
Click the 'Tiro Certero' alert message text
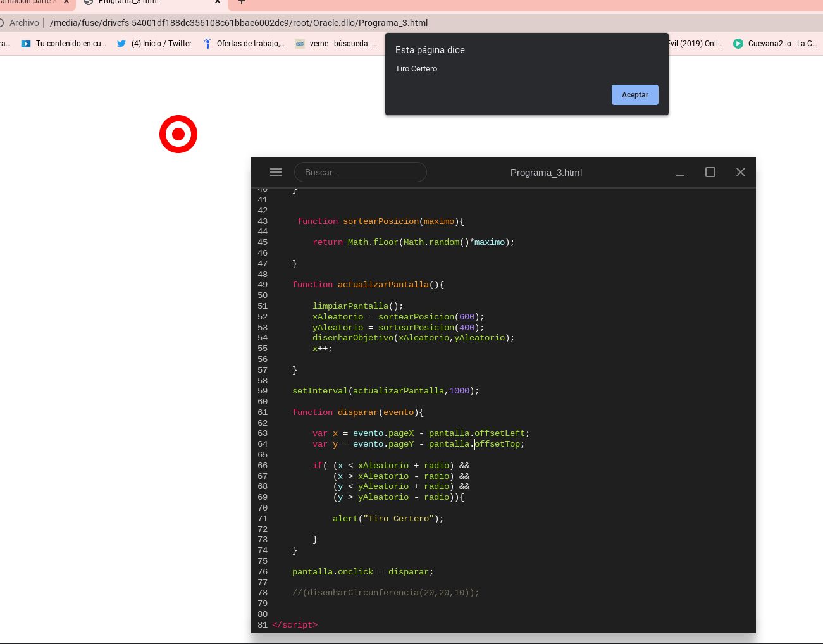coord(416,69)
